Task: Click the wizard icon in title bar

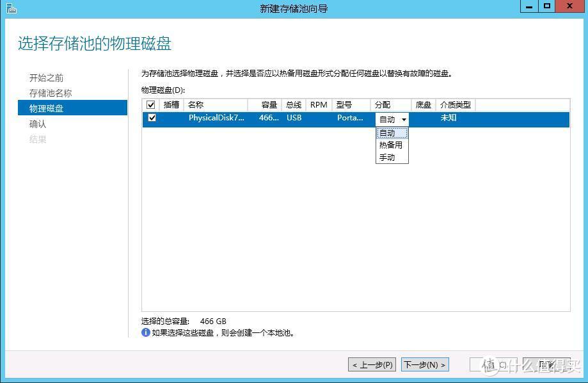Action: (x=12, y=8)
